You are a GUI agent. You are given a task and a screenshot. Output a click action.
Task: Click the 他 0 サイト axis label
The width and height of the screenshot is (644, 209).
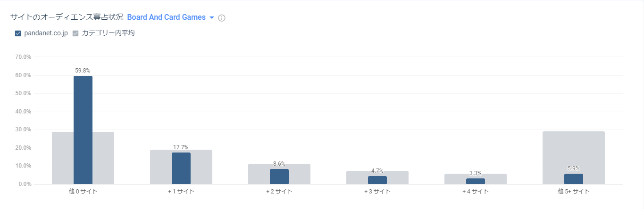click(x=83, y=192)
